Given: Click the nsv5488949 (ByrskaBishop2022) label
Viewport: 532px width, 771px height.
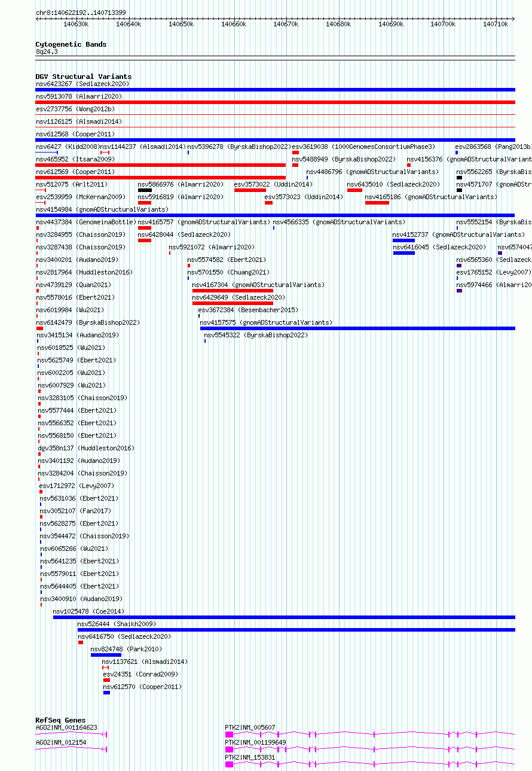Looking at the screenshot, I should pos(344,159).
